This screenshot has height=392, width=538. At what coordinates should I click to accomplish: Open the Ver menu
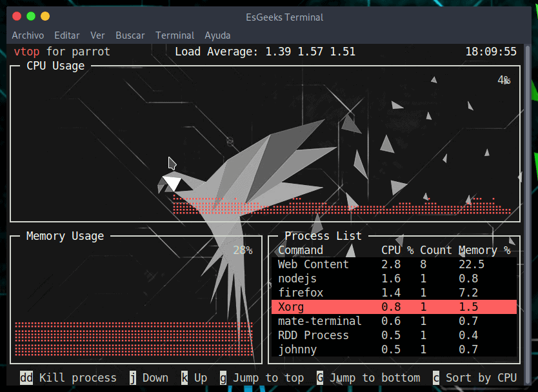tap(97, 35)
